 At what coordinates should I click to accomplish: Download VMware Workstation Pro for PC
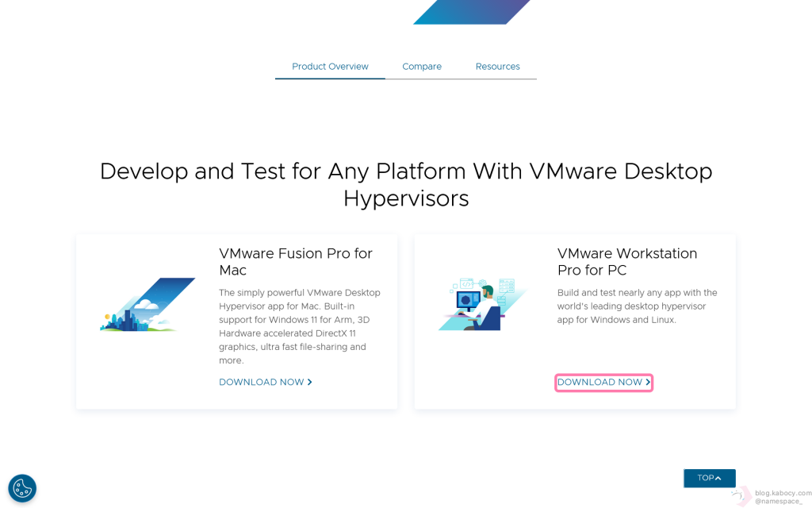tap(599, 383)
